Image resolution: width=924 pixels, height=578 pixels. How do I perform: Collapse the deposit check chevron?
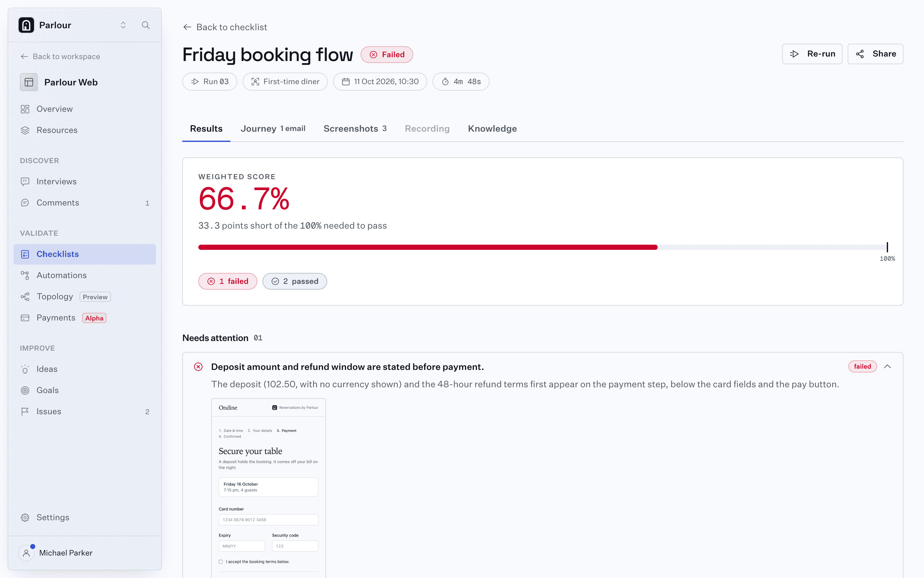[x=887, y=367]
